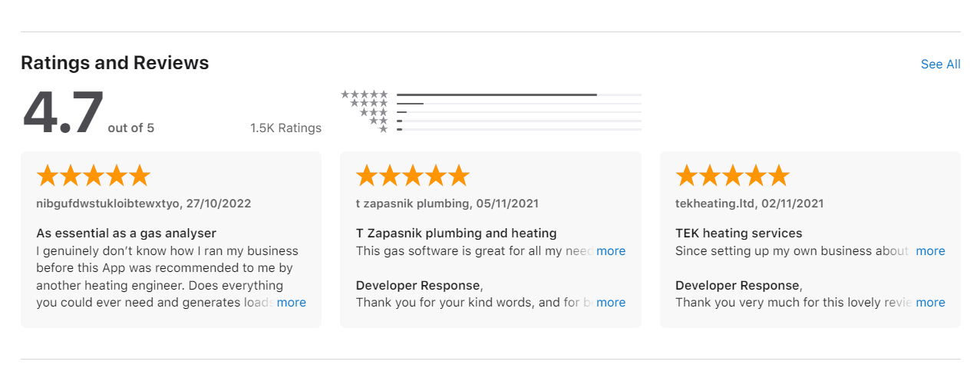The height and width of the screenshot is (378, 980).
Task: Click the four-star distribution bar
Action: 519,103
